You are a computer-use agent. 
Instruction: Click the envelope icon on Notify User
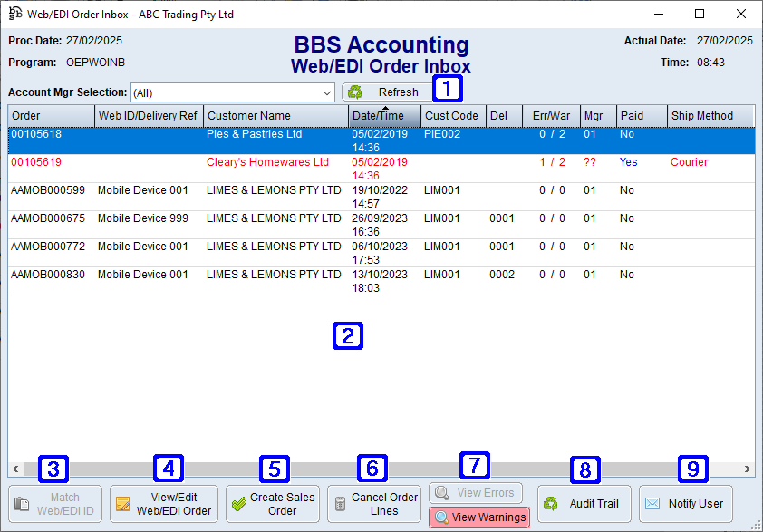652,503
